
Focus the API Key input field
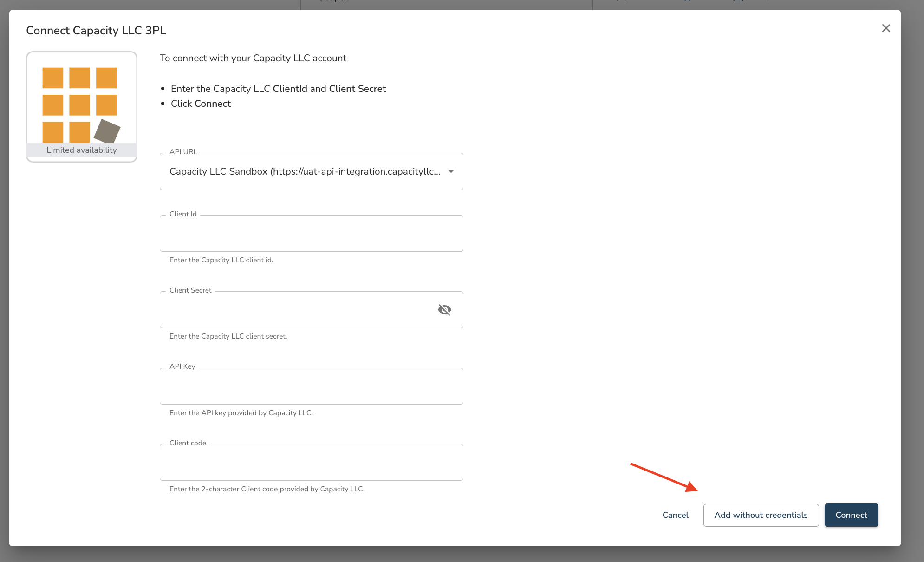(311, 386)
